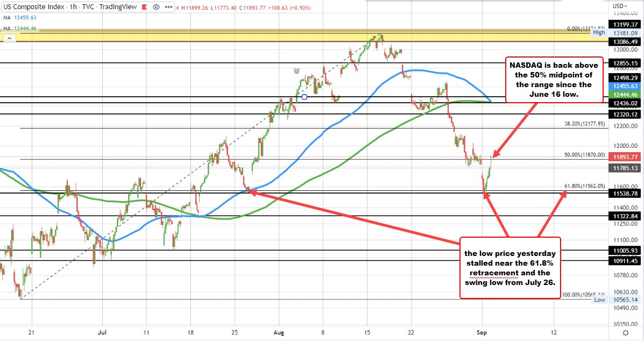Click the 11785.13 price label on axis
Screen dimensions: 644x342
point(625,168)
